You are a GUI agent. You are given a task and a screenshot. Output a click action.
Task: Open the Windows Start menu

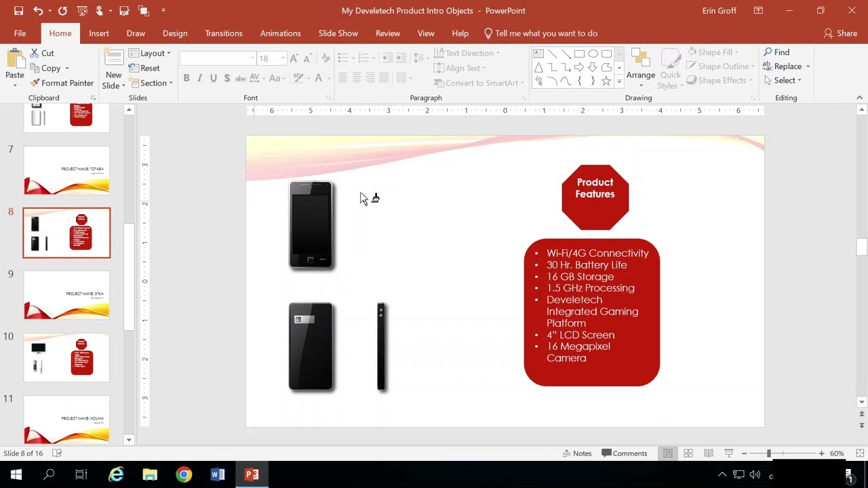click(16, 474)
